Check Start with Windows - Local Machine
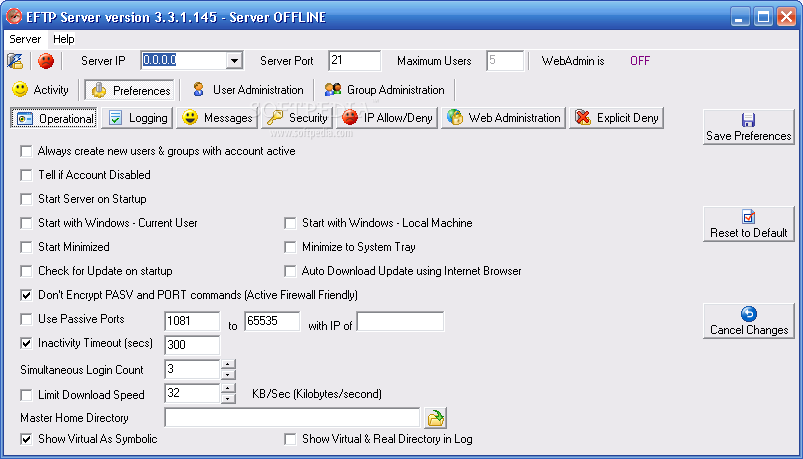Screen dimensions: 803x459 (290, 223)
